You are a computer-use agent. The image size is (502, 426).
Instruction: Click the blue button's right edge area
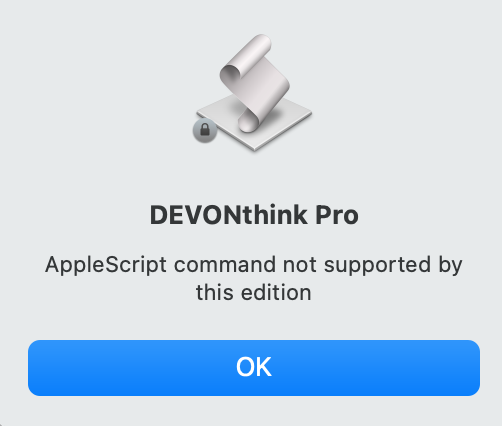pyautogui.click(x=465, y=368)
